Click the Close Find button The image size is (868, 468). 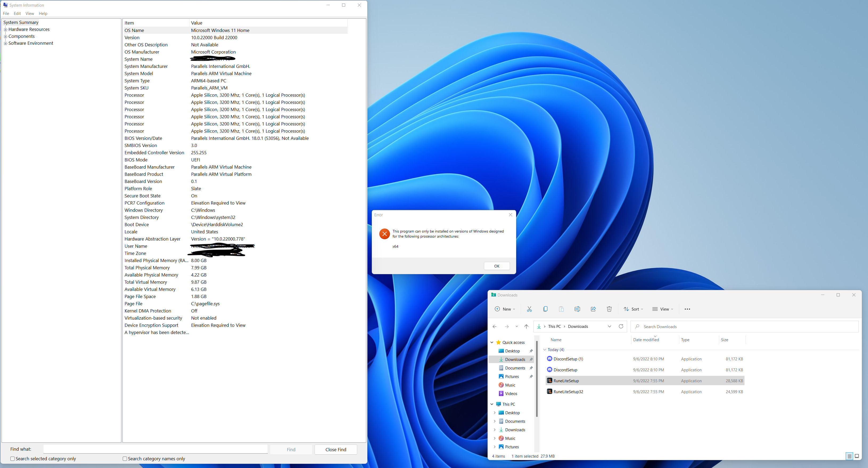[x=336, y=449]
